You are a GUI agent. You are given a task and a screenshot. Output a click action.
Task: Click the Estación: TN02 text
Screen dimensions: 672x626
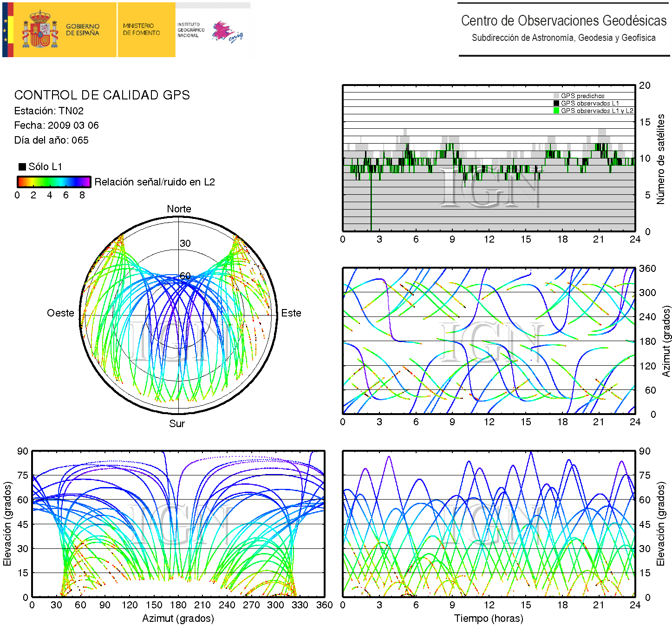tap(49, 111)
